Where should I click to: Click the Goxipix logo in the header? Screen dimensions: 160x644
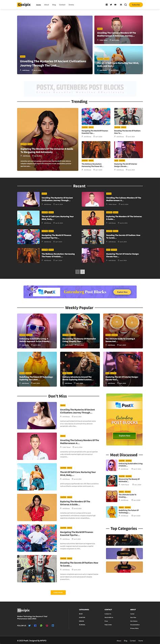[24, 5]
